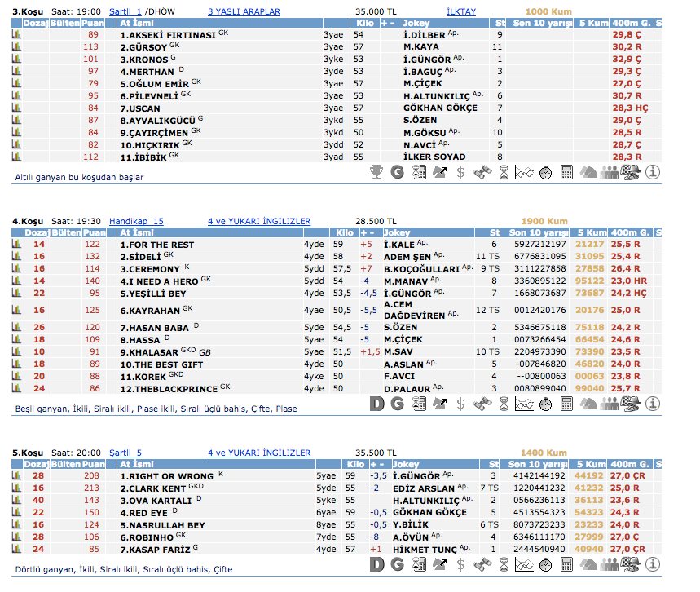Click the 3 YAŞLI ARAPLAR link
The height and width of the screenshot is (592, 700).
click(244, 12)
